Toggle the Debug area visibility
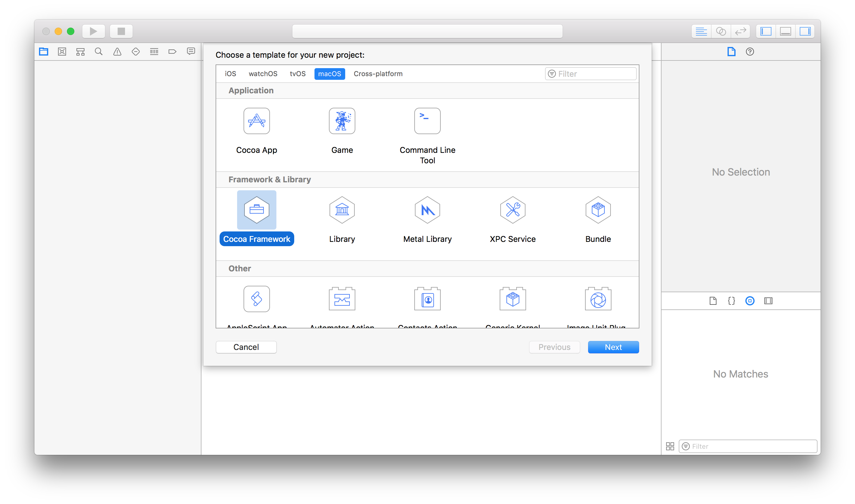The width and height of the screenshot is (855, 504). pyautogui.click(x=786, y=31)
